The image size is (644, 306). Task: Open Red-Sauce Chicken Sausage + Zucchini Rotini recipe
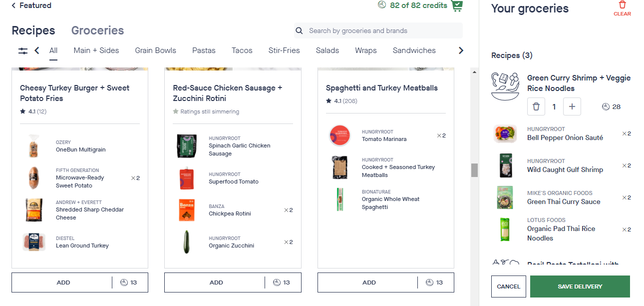[228, 93]
